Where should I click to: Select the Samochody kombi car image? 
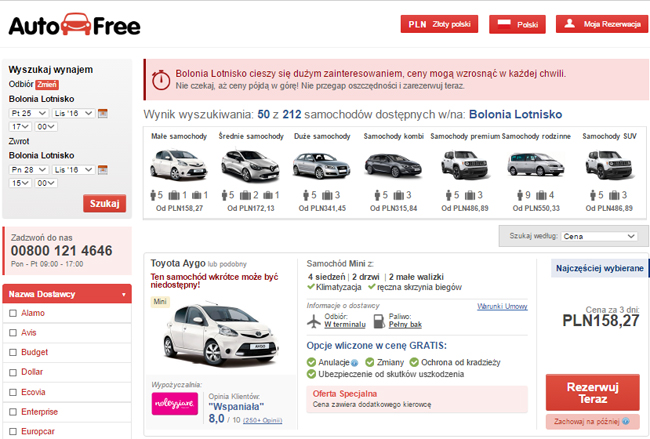coord(393,165)
